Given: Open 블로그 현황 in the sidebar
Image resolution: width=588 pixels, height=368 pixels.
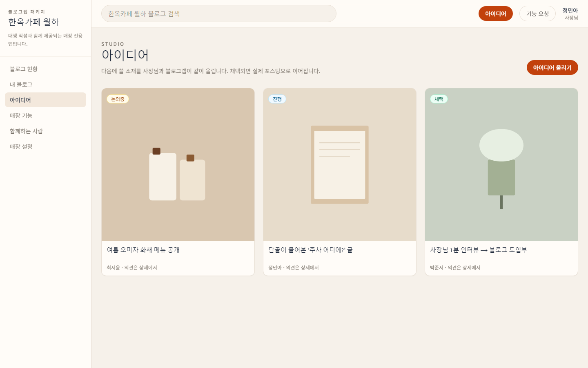Looking at the screenshot, I should click(x=45, y=69).
